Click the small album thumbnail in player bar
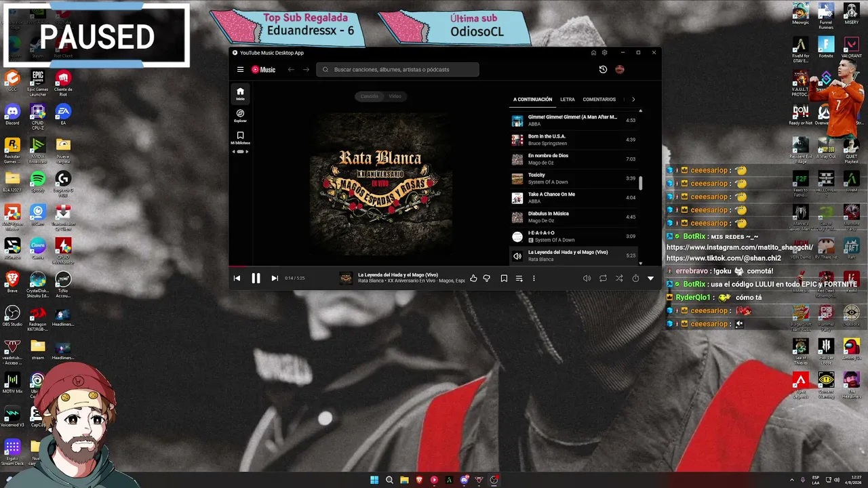The image size is (868, 488). pos(346,278)
